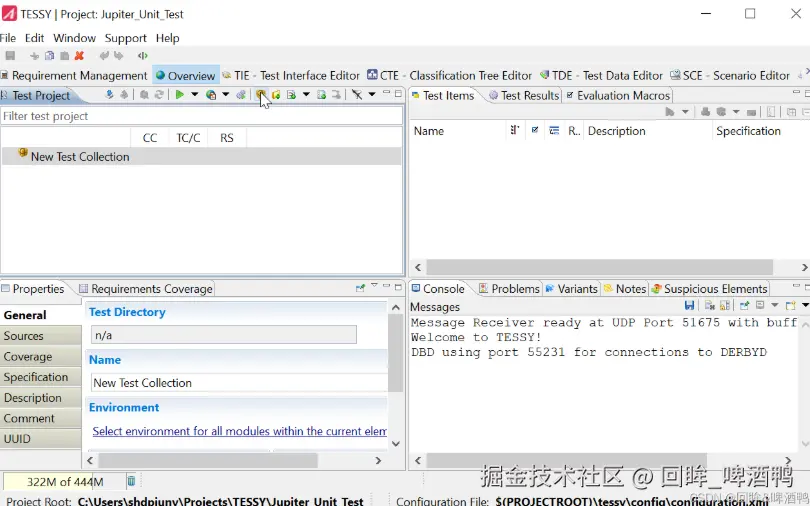Switch to TIE - Test Interface Editor perspective
This screenshot has width=810, height=506.
tap(291, 76)
